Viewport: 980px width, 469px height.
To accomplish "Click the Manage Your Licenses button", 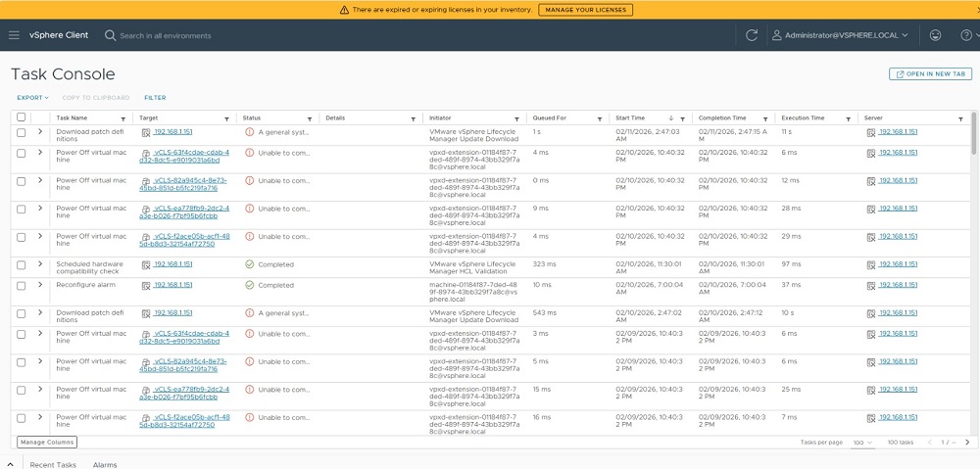I will [585, 10].
